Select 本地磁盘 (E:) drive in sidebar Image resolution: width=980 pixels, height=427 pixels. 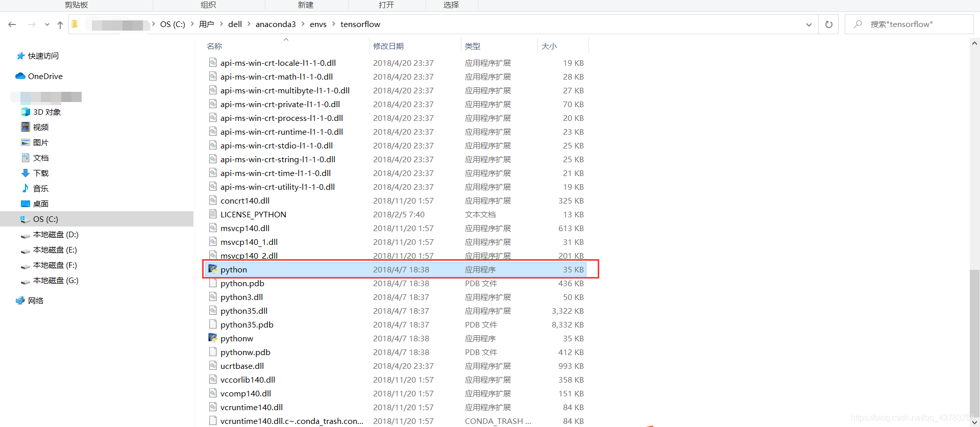(x=55, y=250)
